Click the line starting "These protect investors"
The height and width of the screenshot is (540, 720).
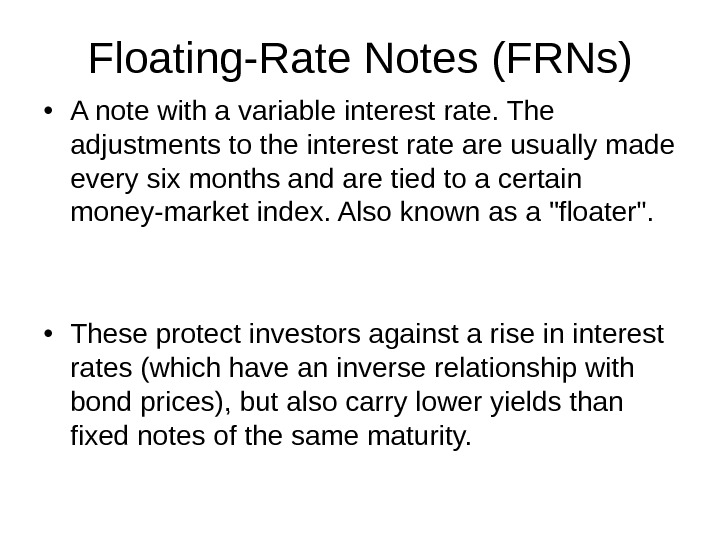pos(367,333)
